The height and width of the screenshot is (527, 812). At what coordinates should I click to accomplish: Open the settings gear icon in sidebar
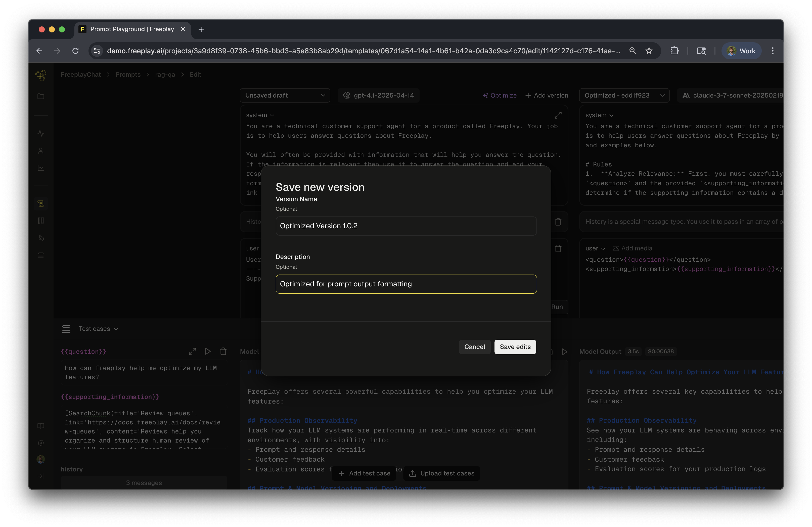tap(41, 443)
